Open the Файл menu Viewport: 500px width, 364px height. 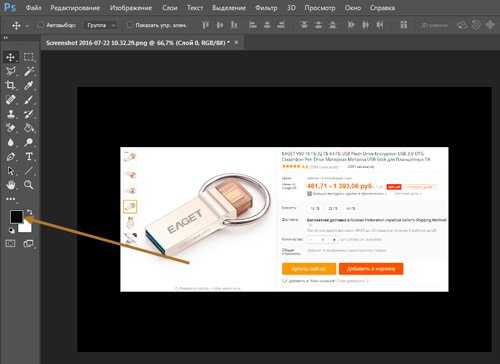[33, 8]
